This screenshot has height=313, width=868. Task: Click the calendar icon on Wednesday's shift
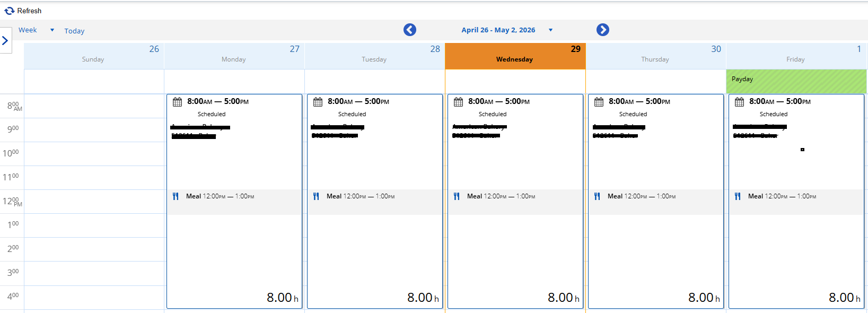point(459,102)
